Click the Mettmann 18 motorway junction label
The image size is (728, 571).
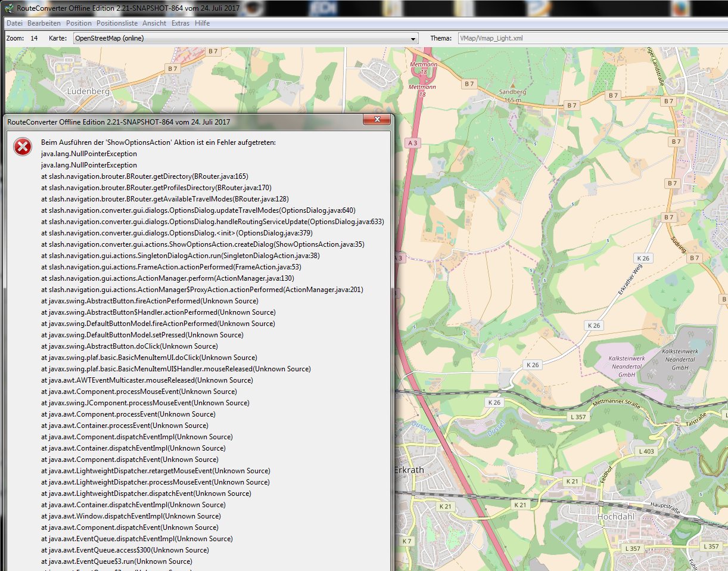pos(422,67)
